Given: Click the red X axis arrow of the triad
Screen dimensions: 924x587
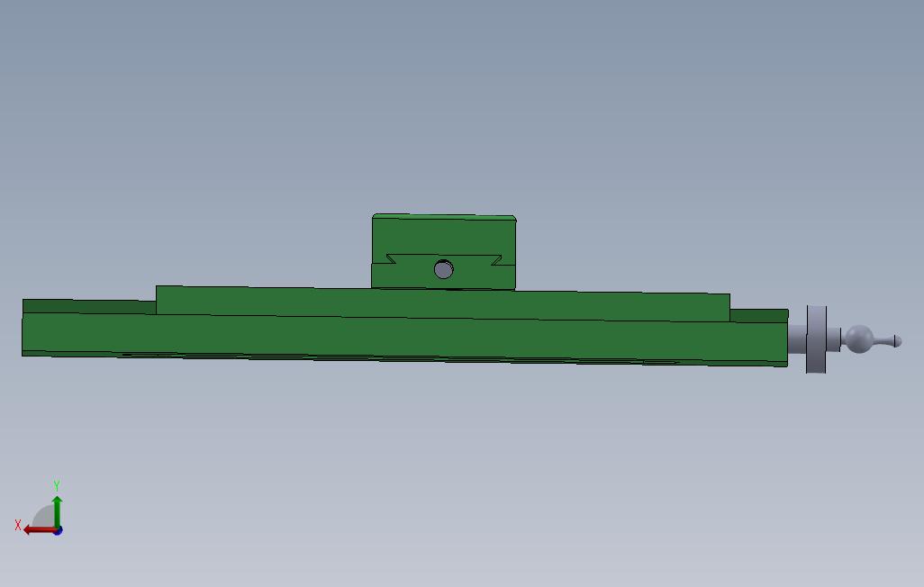Looking at the screenshot, I should tap(39, 530).
